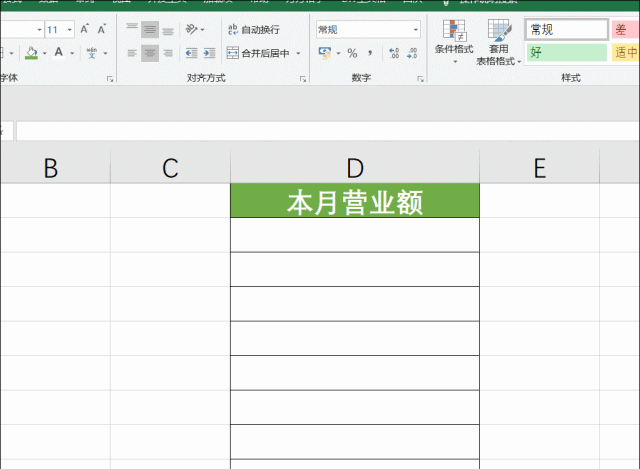The width and height of the screenshot is (640, 469).
Task: Apply fill color with the paint bucket icon
Action: coord(31,53)
